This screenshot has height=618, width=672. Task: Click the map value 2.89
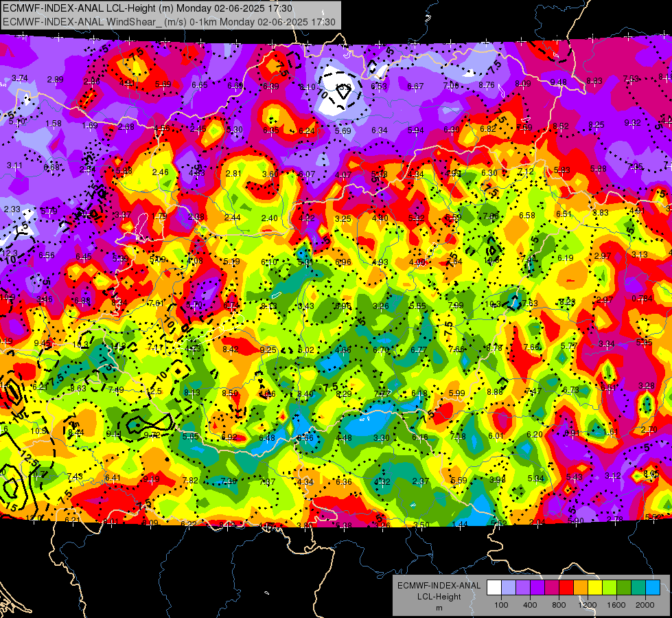[56, 80]
